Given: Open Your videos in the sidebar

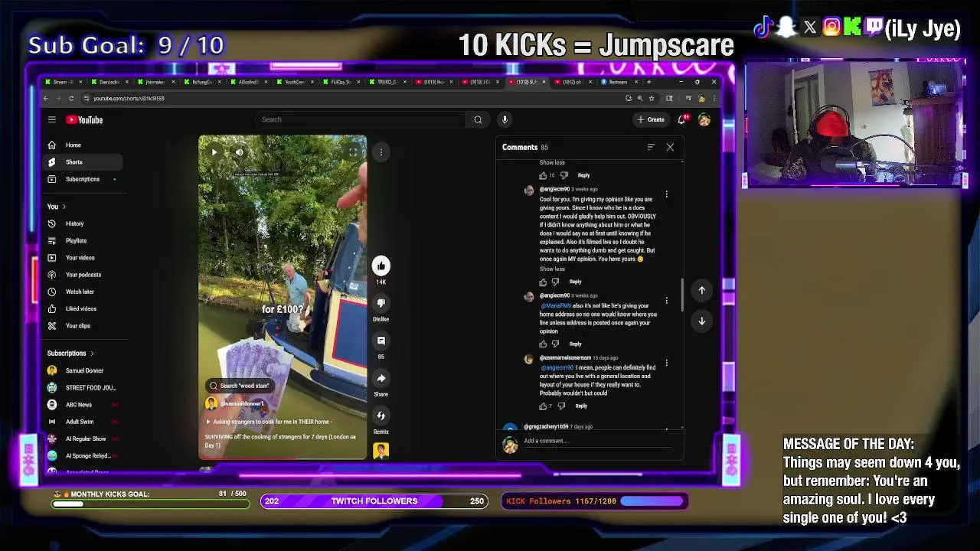Looking at the screenshot, I should tap(82, 258).
